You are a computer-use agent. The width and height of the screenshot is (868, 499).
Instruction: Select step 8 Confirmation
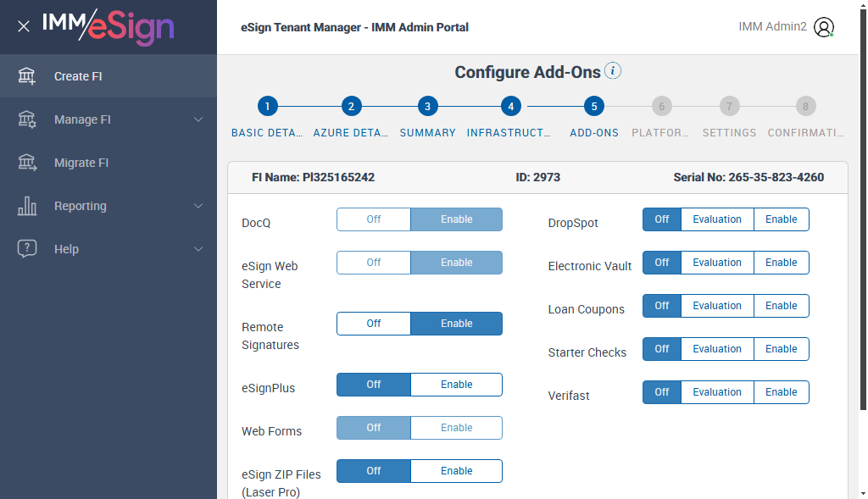805,106
